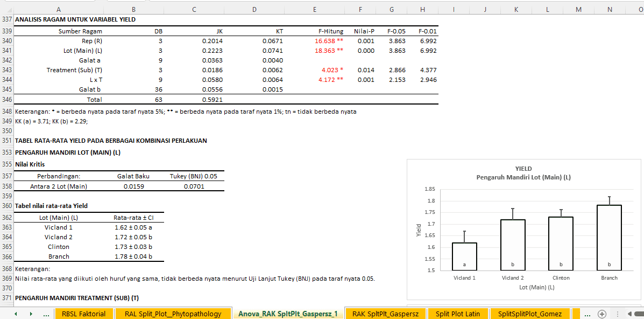Click the chart title reading YIELD
Screen dimensions: 644x319
[523, 168]
